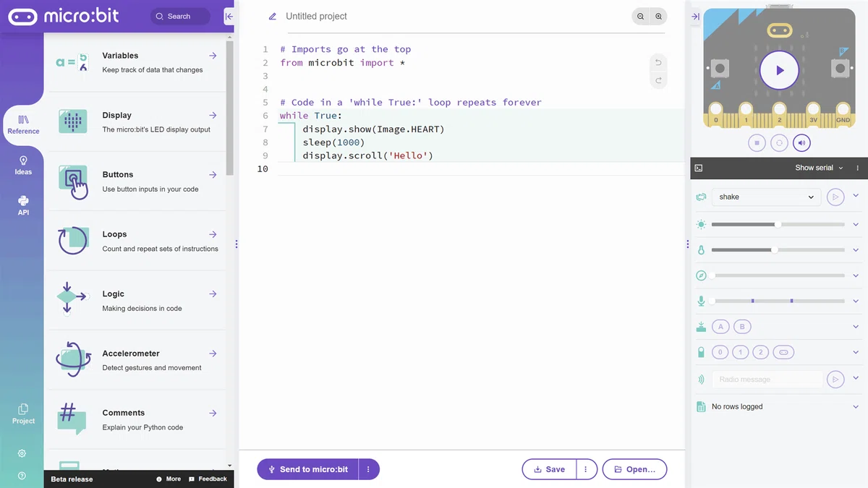Toggle pin 1 touch input
The width and height of the screenshot is (868, 488).
tap(740, 353)
